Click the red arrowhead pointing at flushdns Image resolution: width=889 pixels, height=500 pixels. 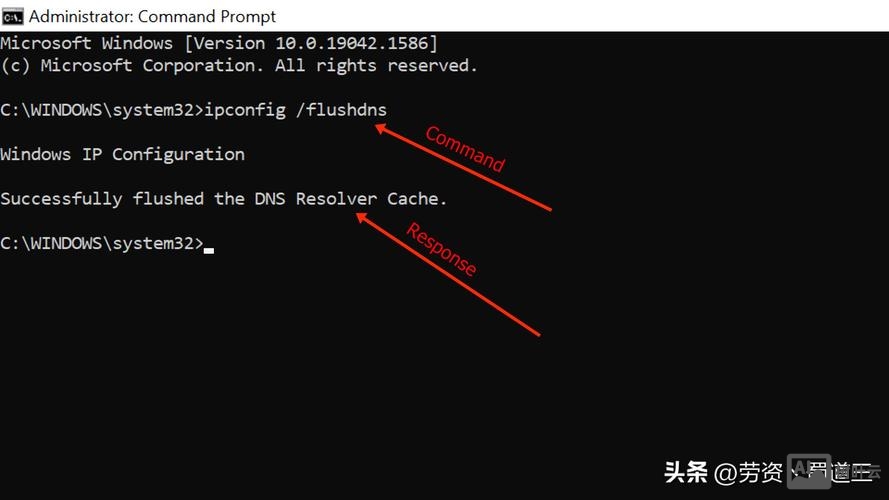pos(381,129)
